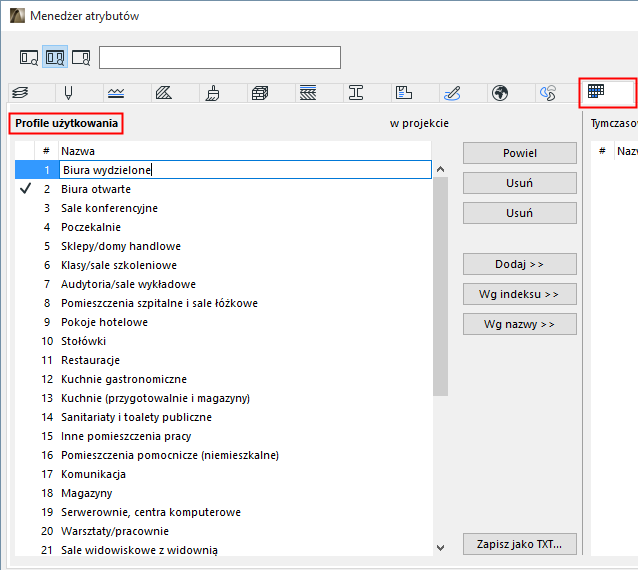Select the Pokoje hotelowe row

[223, 322]
